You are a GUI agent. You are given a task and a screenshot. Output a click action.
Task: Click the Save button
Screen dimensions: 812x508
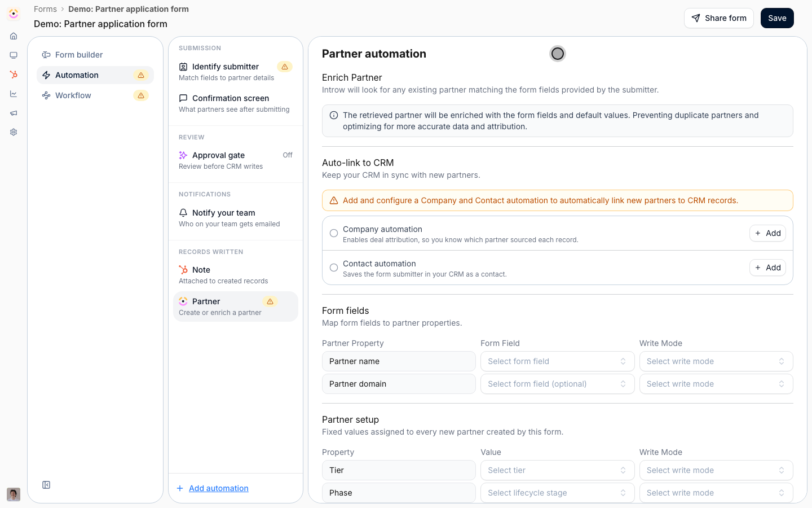coord(777,18)
